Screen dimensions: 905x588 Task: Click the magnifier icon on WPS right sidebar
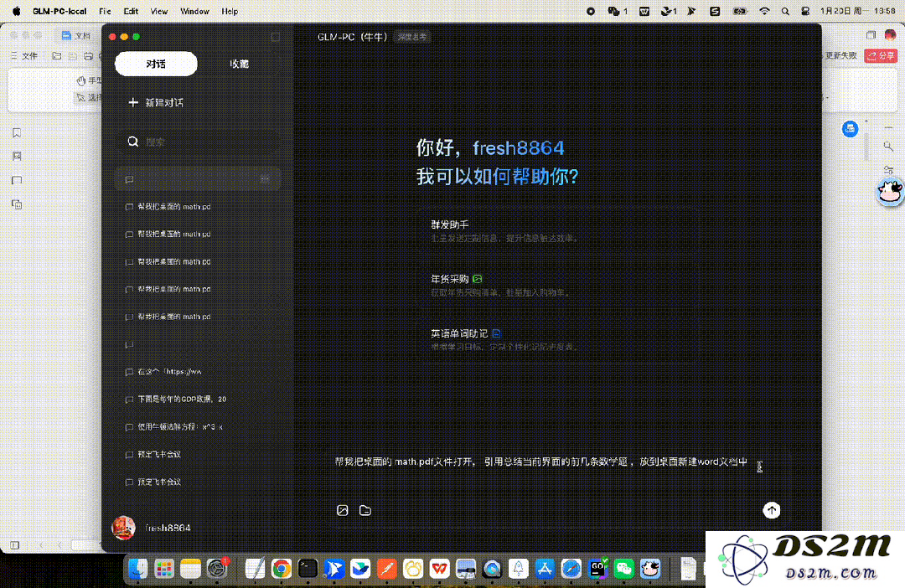coord(888,147)
